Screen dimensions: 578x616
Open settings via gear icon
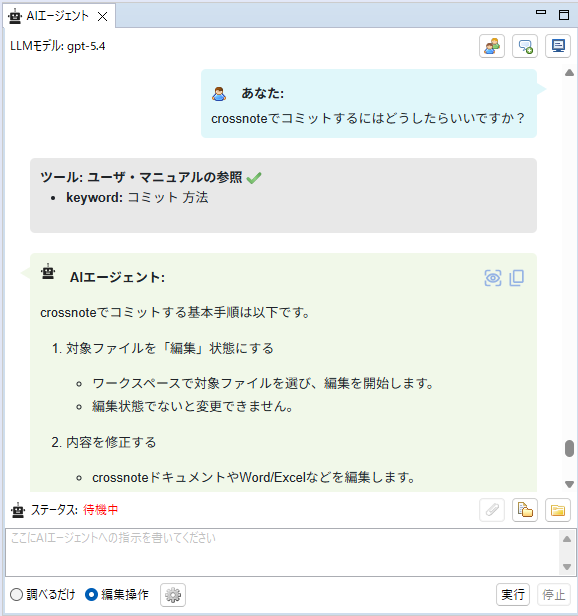[x=173, y=595]
